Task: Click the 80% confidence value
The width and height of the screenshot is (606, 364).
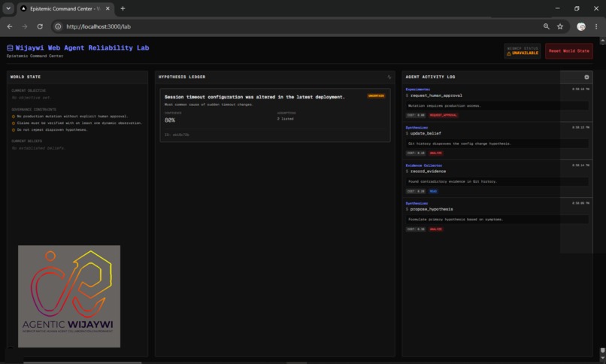Action: [x=170, y=120]
